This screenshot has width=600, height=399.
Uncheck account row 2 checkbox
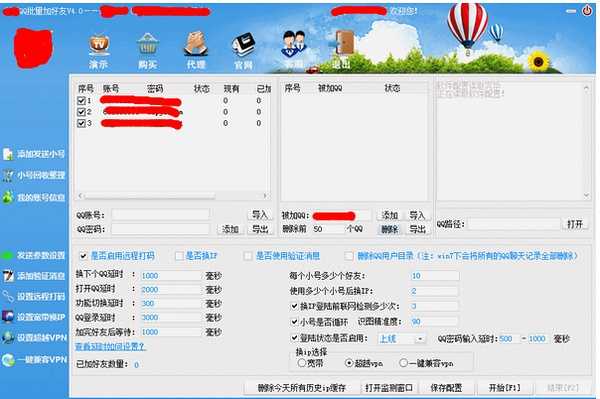(x=81, y=112)
